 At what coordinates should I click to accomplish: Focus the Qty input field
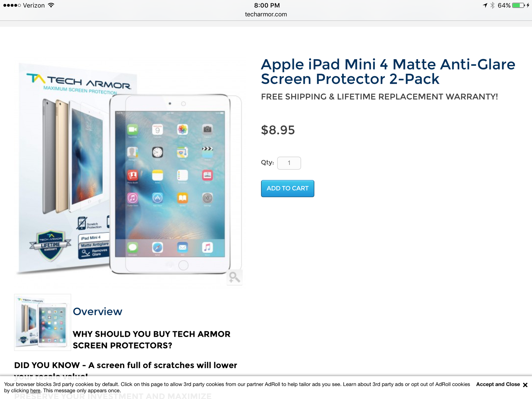coord(289,163)
